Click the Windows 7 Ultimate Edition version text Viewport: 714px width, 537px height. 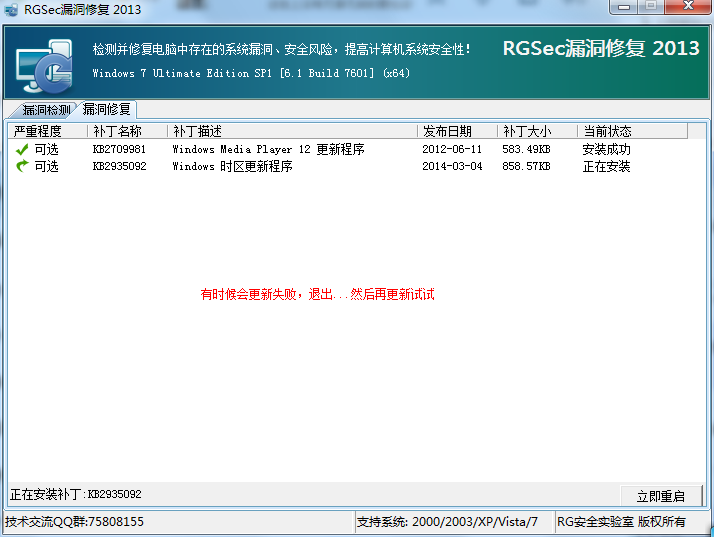coord(251,73)
